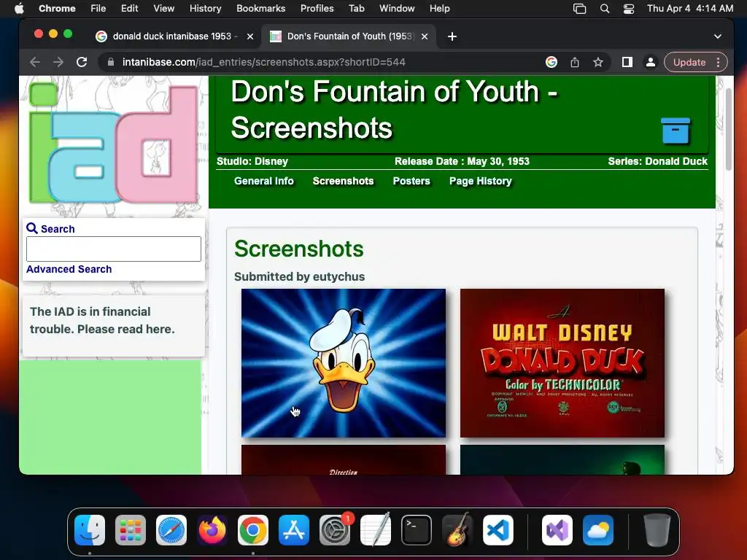Screen dimensions: 747x560
Task: Open the window tiling icon in menu bar
Action: point(579,9)
